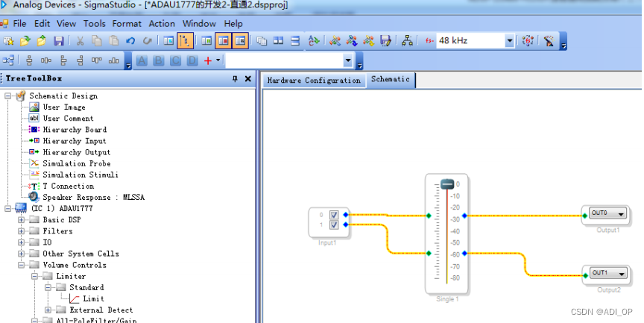This screenshot has height=323, width=644.
Task: Switch to the Hardware Configuration tab
Action: 314,80
